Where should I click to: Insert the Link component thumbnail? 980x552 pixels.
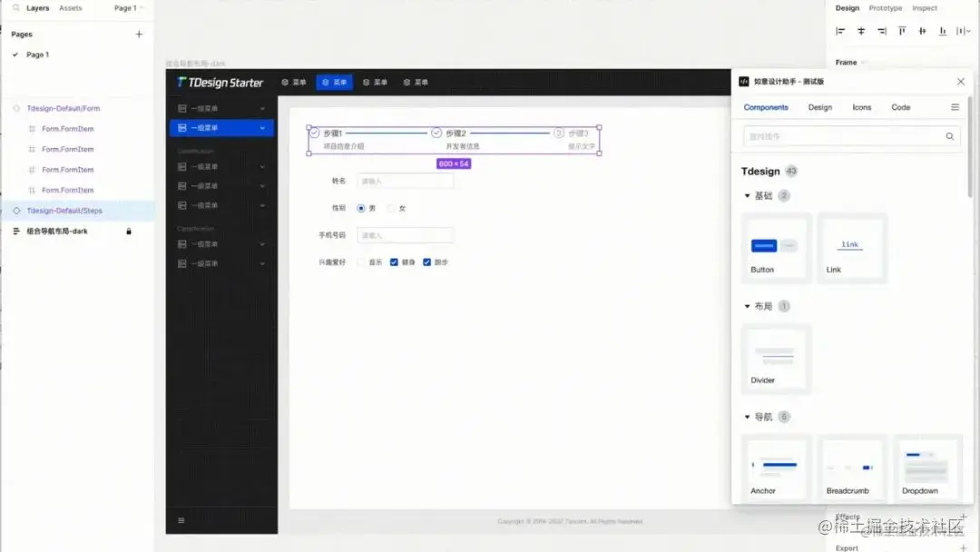coord(852,248)
